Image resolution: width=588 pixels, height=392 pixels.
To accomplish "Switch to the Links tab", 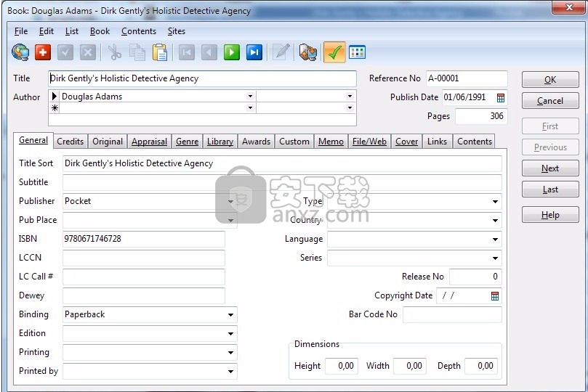I will pyautogui.click(x=438, y=142).
